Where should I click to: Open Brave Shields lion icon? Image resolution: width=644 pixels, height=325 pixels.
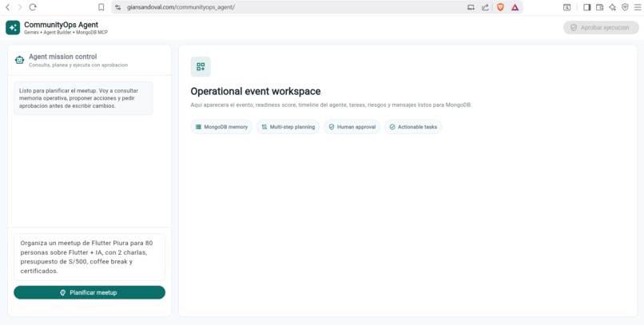click(500, 7)
